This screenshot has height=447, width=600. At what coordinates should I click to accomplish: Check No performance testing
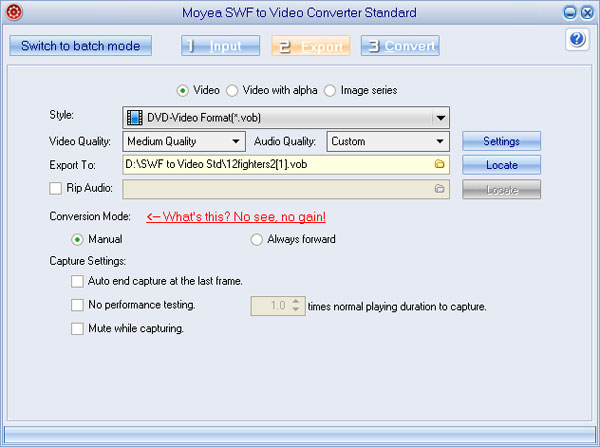[77, 305]
